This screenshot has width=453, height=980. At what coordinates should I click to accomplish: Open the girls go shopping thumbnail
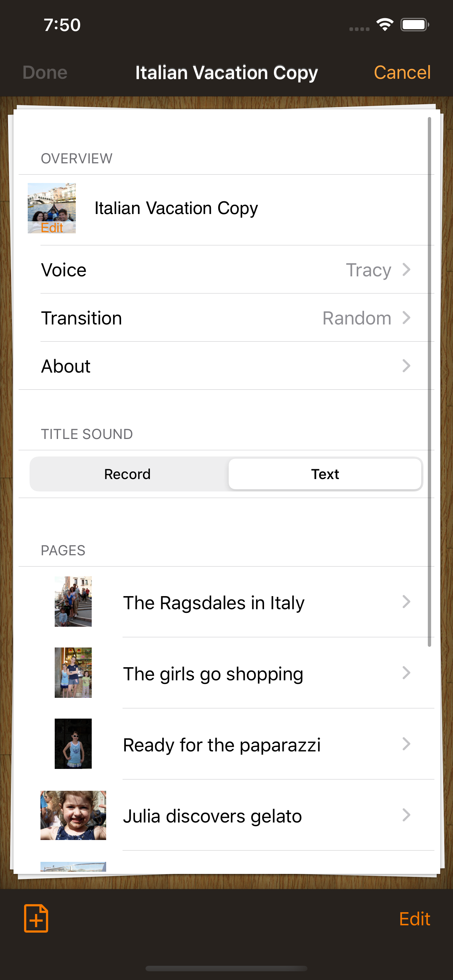(x=73, y=673)
